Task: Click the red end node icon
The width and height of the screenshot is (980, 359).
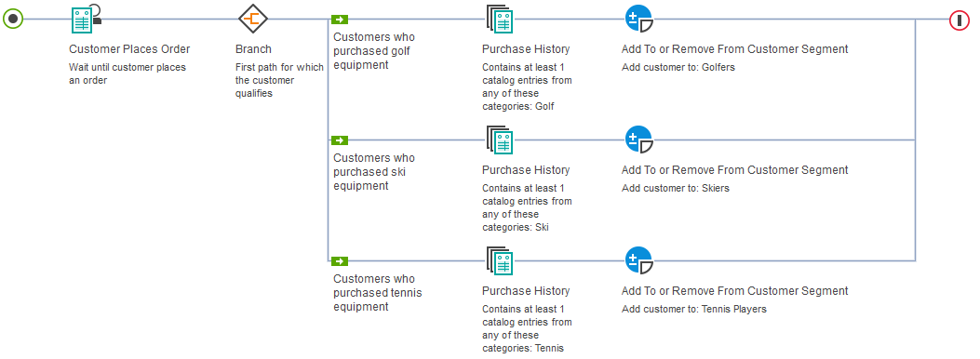Action: (959, 20)
